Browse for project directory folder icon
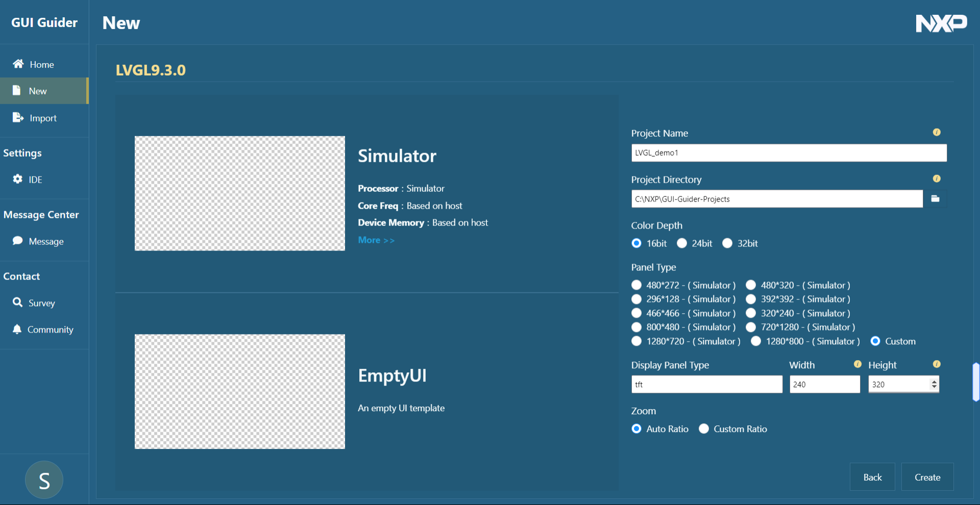The image size is (980, 505). click(x=935, y=199)
